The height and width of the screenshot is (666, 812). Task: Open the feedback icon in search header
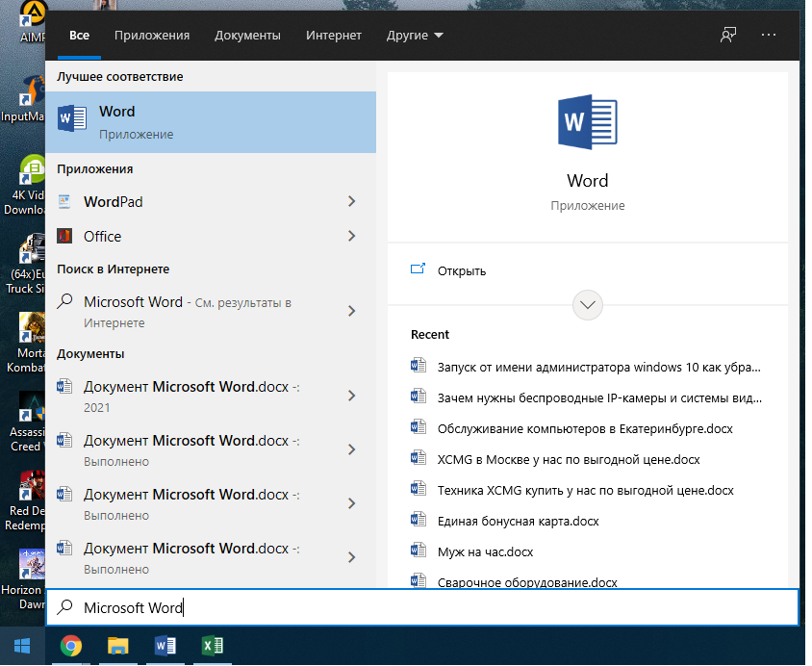click(728, 35)
